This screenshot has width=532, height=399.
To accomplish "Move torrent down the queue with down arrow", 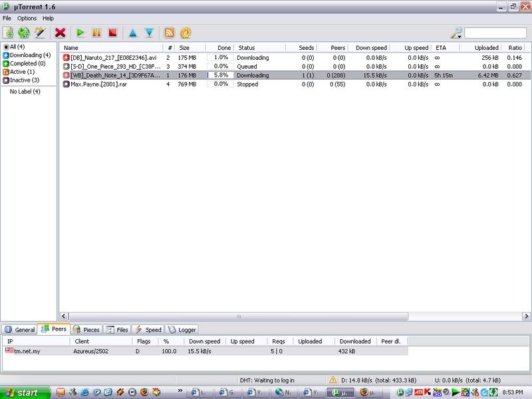I will (x=149, y=33).
